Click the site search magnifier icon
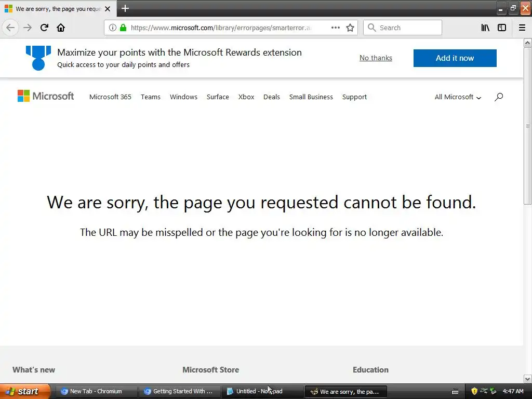This screenshot has width=532, height=399. click(x=499, y=97)
